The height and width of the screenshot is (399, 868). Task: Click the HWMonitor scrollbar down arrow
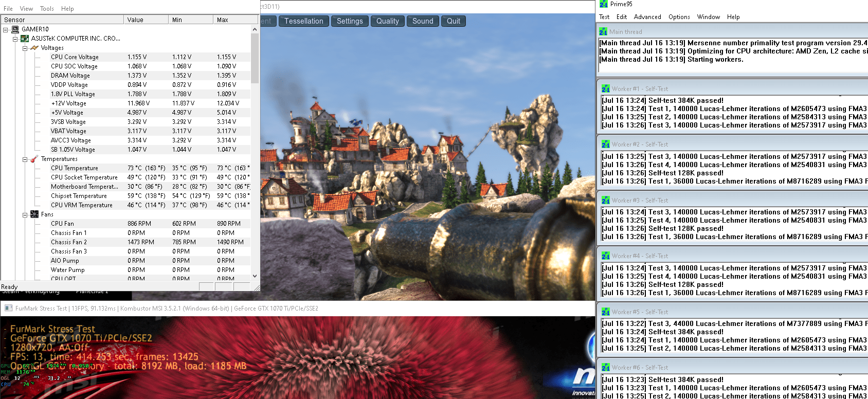(255, 276)
